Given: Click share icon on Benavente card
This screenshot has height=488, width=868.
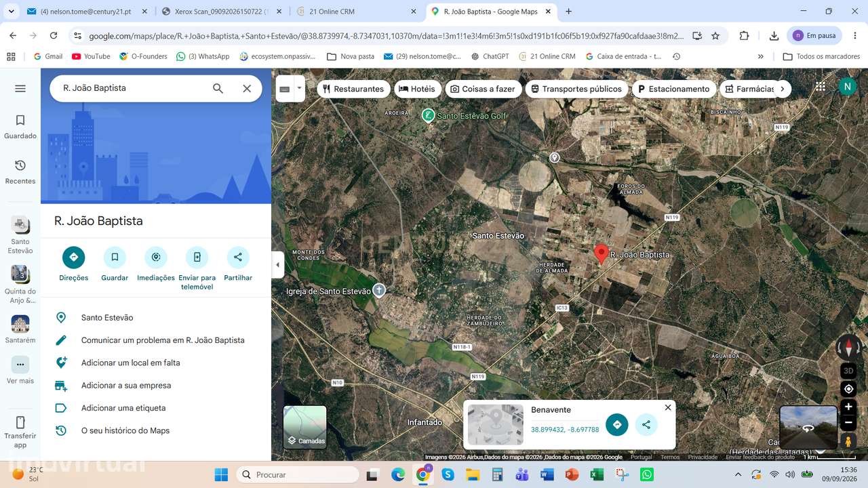Looking at the screenshot, I should tap(646, 425).
